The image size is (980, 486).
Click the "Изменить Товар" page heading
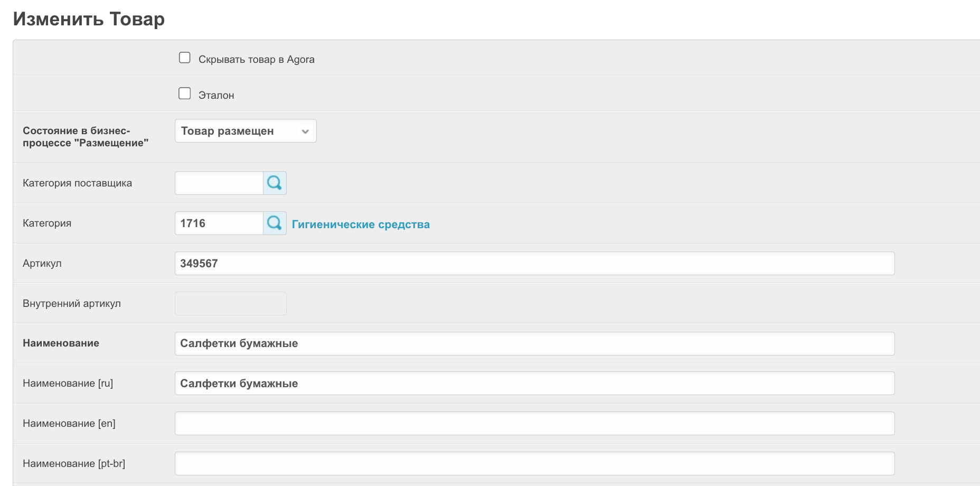pyautogui.click(x=89, y=19)
